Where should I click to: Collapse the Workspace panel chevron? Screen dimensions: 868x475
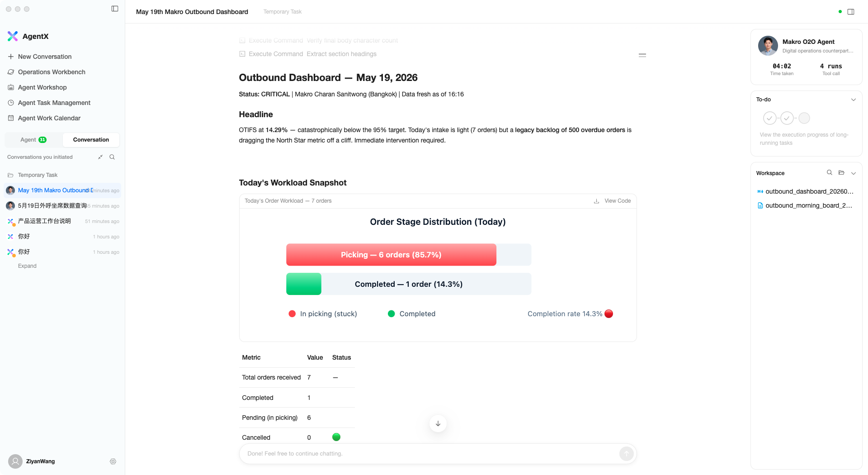(854, 173)
